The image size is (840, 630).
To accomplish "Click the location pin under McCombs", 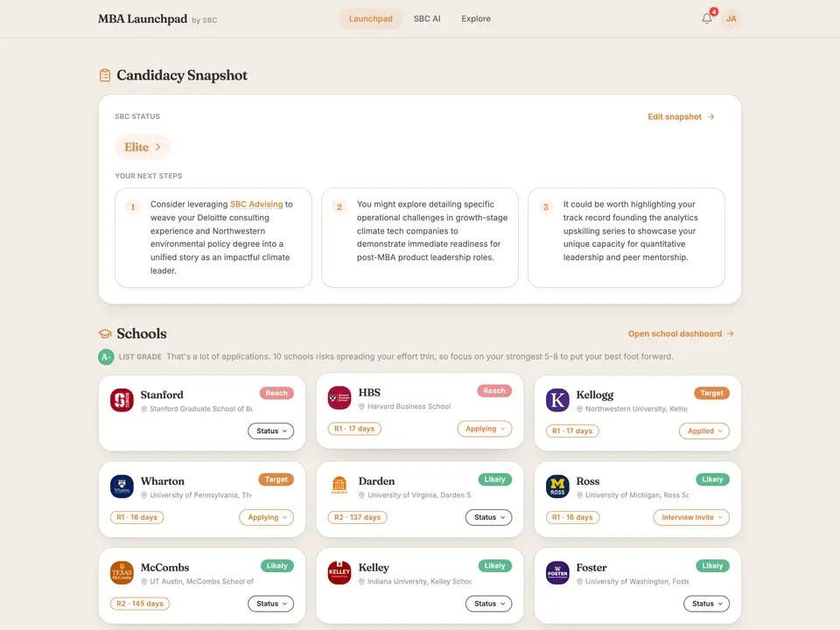I will pos(144,581).
